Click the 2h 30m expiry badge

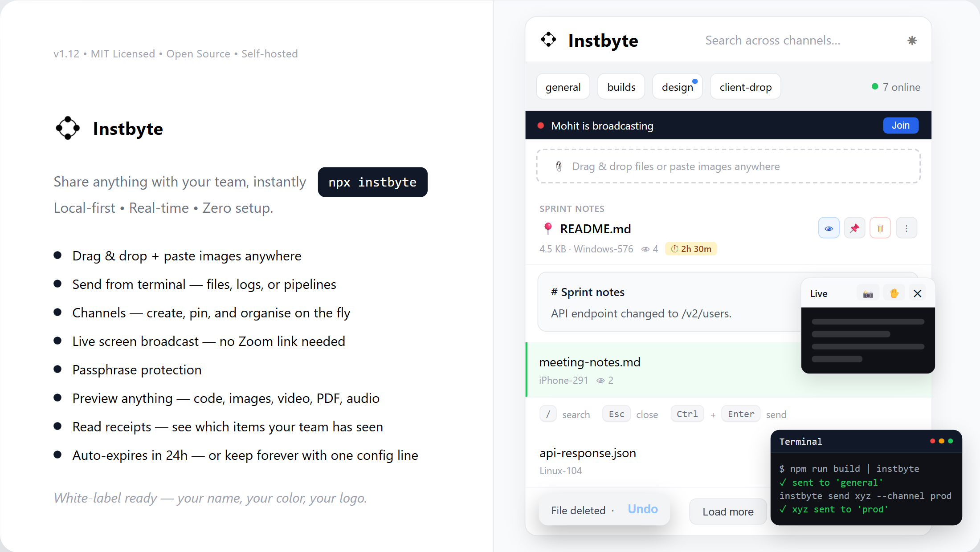(x=691, y=249)
